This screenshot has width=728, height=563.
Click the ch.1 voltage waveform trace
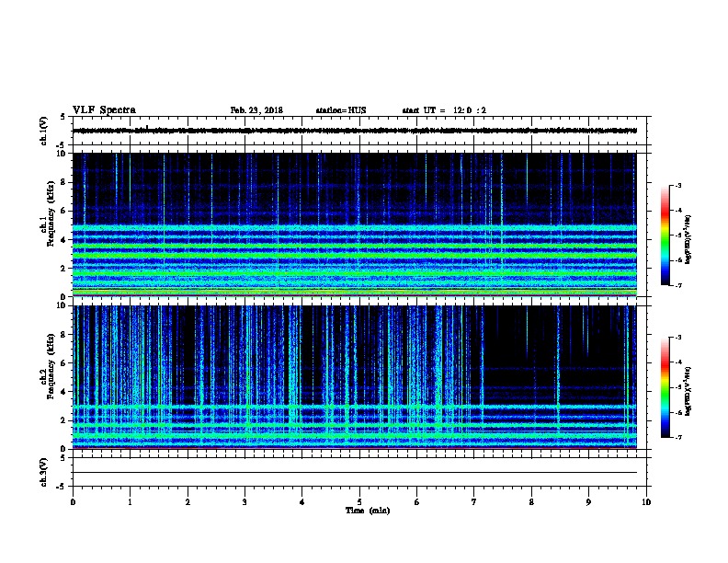pyautogui.click(x=355, y=131)
